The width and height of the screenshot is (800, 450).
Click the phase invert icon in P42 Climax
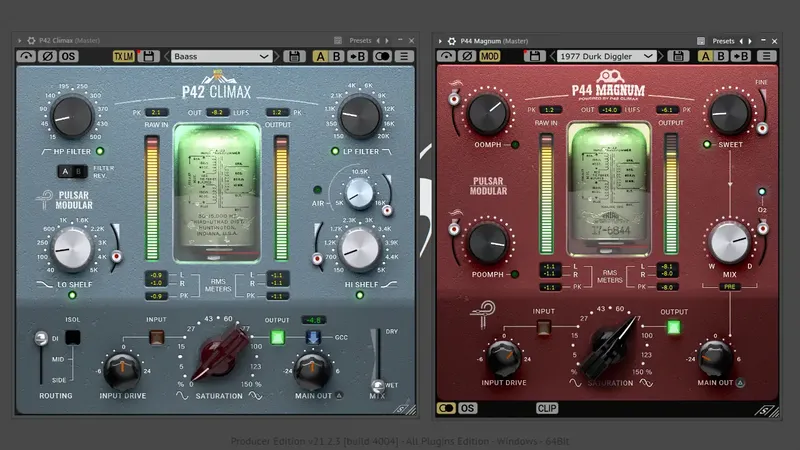pos(47,56)
